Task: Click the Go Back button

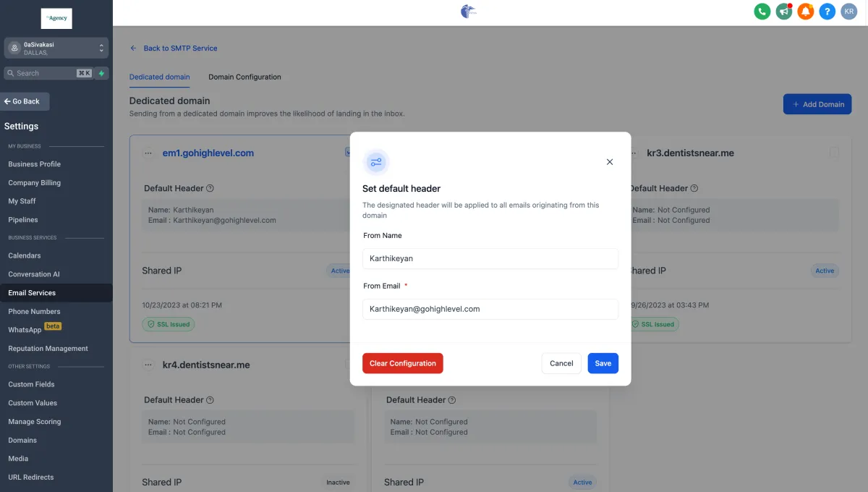Action: coord(25,101)
